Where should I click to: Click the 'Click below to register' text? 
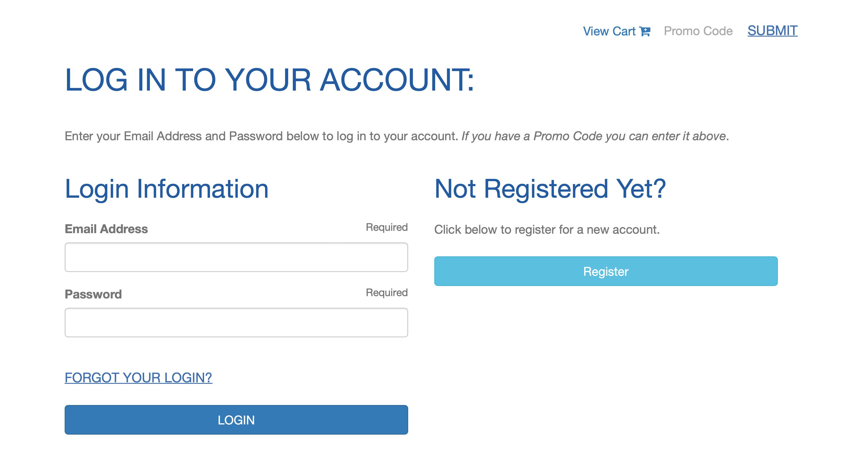(546, 230)
